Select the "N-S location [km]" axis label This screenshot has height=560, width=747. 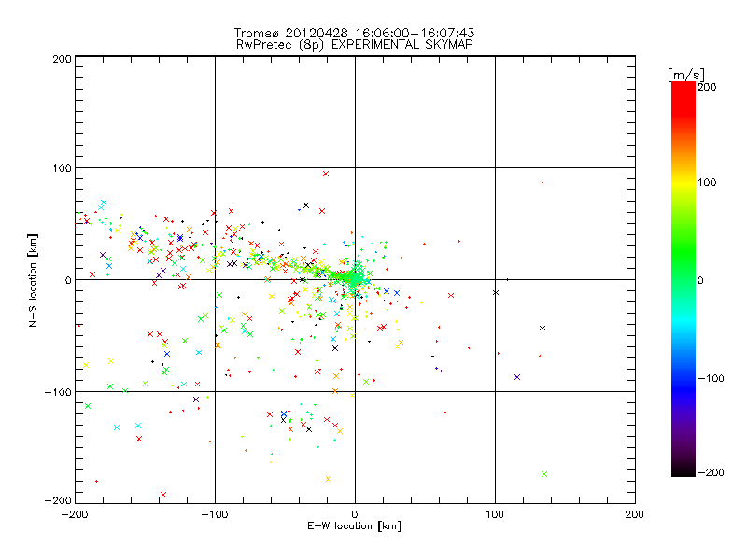(33, 280)
